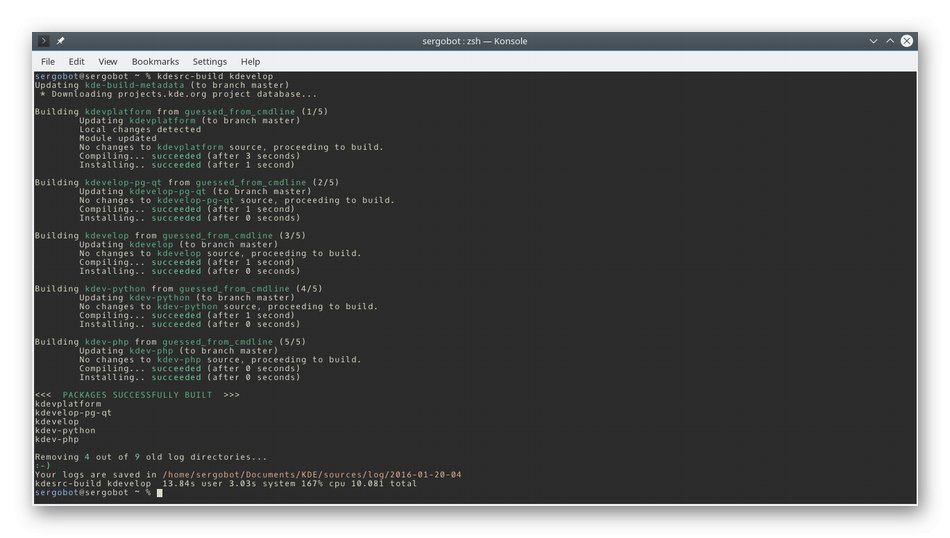The height and width of the screenshot is (538, 950).
Task: Click 'kdev-php' in the Building (5/5) line
Action: (107, 342)
